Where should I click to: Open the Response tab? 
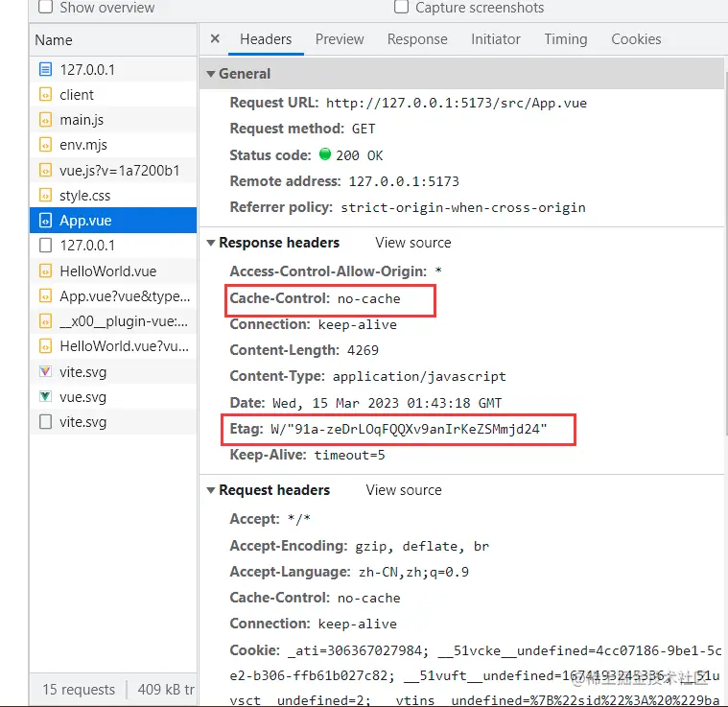[x=417, y=39]
